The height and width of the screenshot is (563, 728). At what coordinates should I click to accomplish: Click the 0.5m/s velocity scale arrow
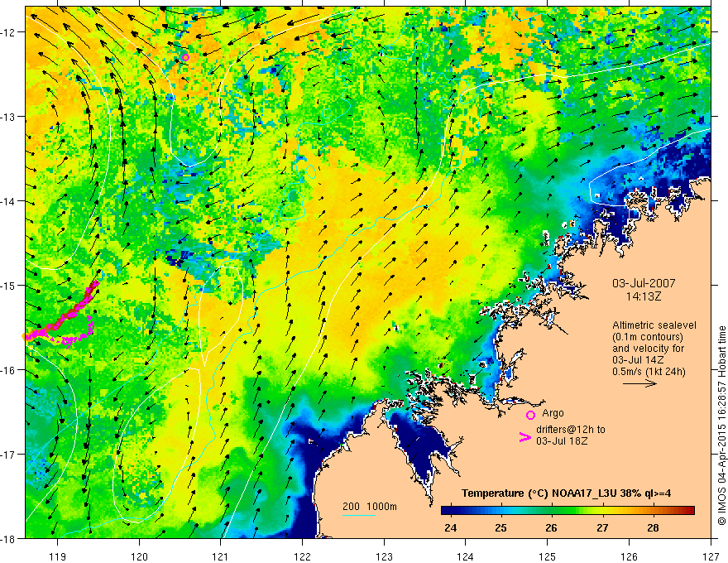tap(639, 383)
